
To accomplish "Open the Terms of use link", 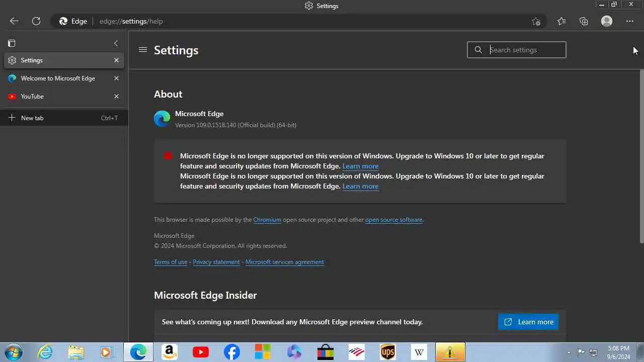I will point(171,262).
